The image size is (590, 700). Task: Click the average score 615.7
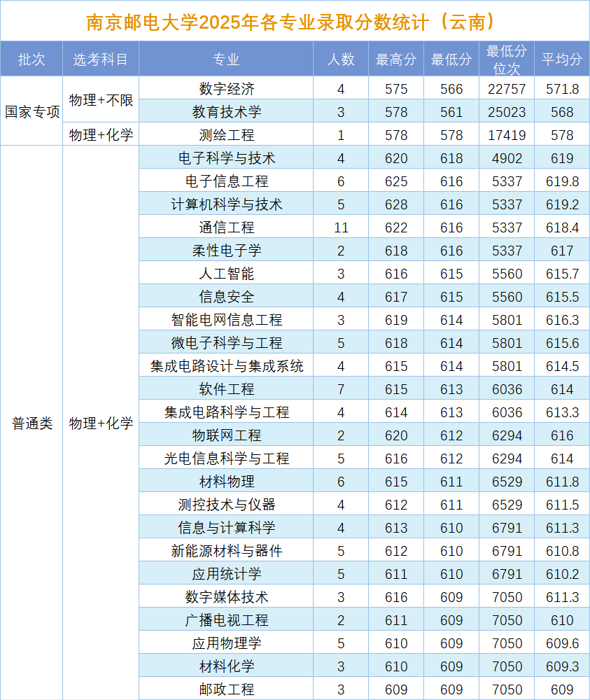(562, 274)
